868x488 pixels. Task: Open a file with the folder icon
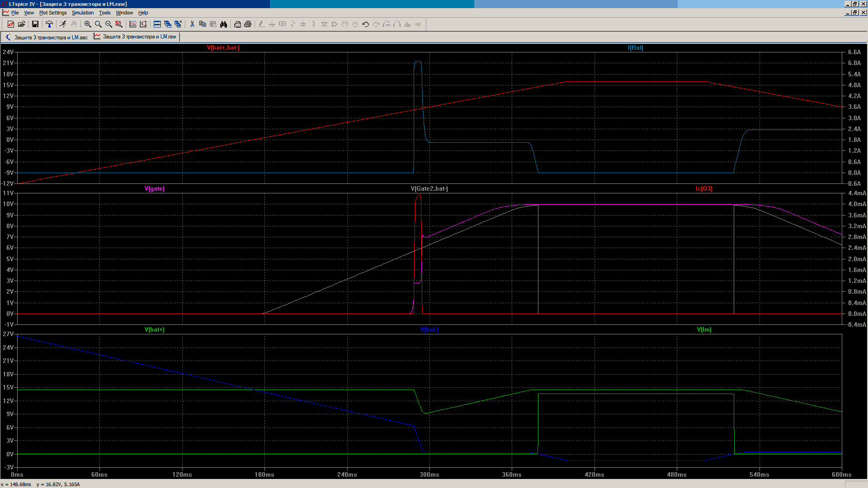(x=21, y=24)
